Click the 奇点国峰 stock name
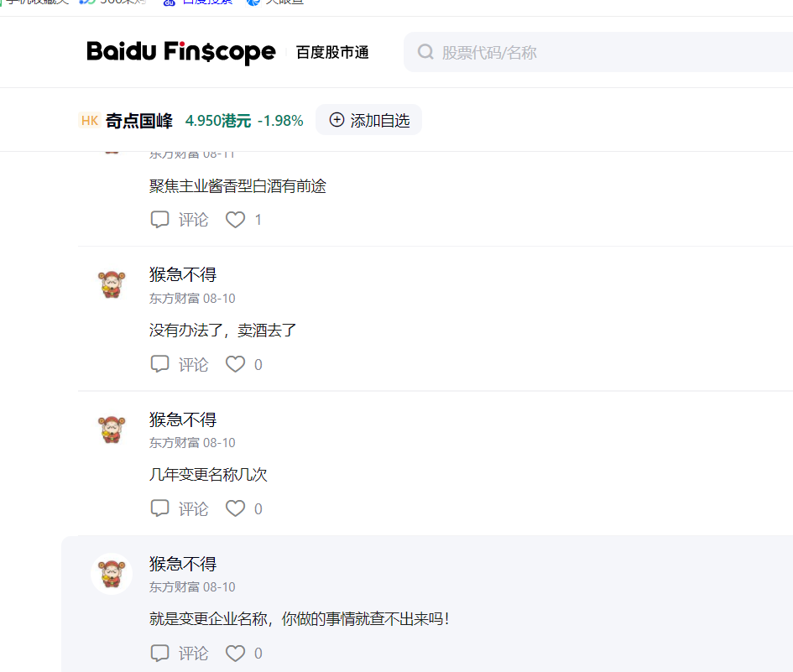Screen dimensions: 793x672 coord(139,121)
